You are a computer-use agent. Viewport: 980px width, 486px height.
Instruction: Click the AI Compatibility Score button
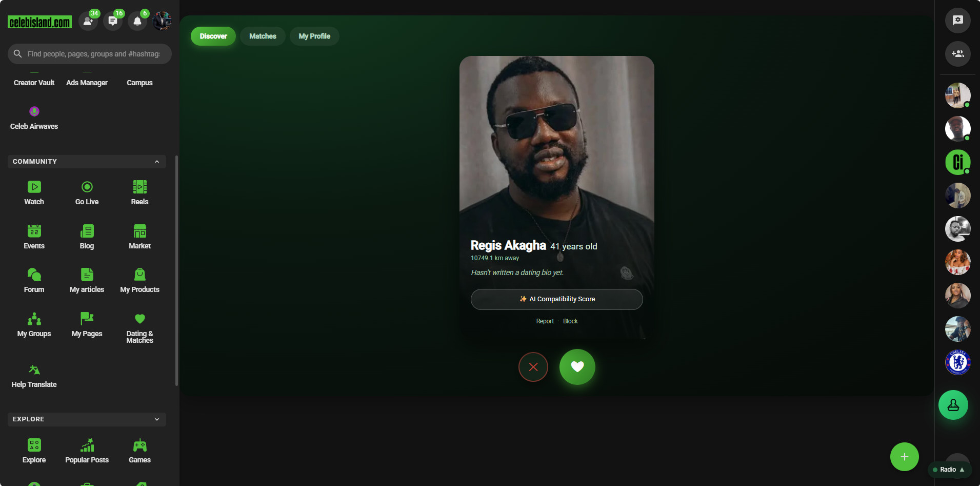(x=557, y=299)
